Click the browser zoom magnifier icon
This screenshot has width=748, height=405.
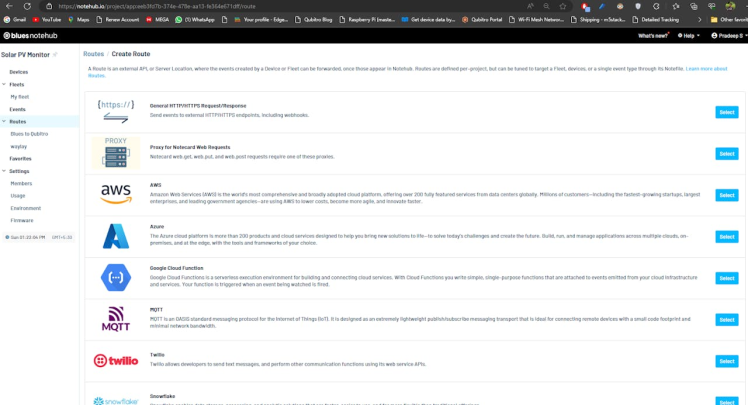[546, 6]
